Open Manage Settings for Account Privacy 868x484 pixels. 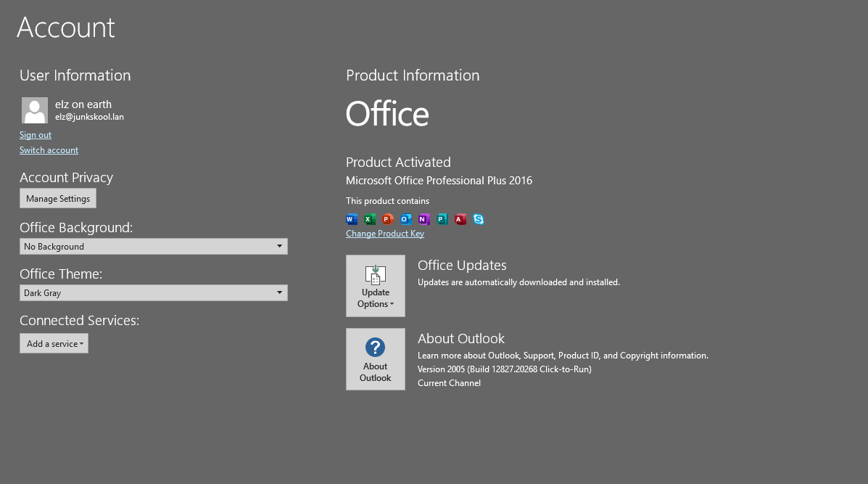pos(57,198)
